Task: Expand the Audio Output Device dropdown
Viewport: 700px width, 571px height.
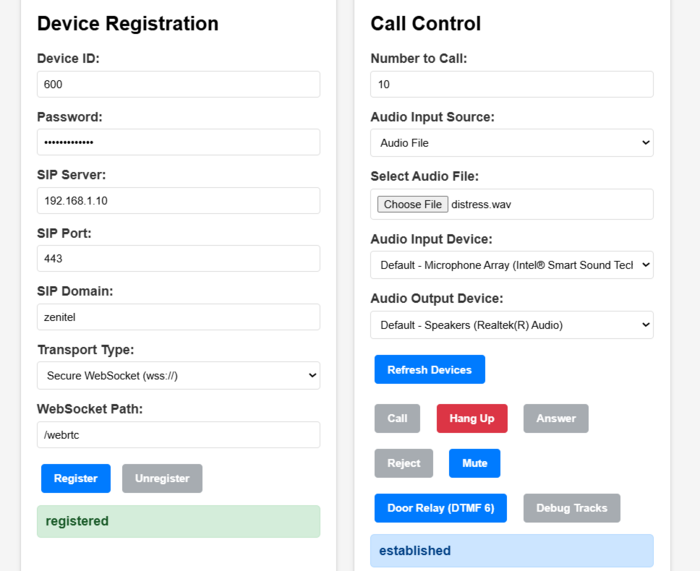Action: click(511, 325)
